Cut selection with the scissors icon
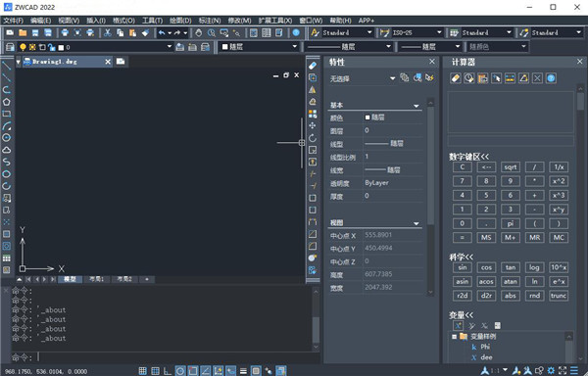 [x=108, y=33]
